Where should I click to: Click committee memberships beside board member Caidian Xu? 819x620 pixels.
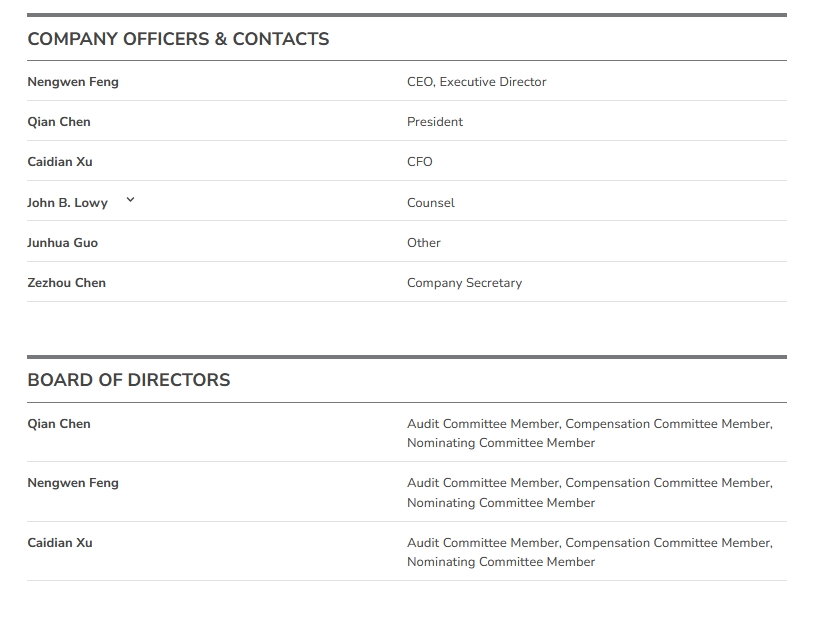[589, 552]
